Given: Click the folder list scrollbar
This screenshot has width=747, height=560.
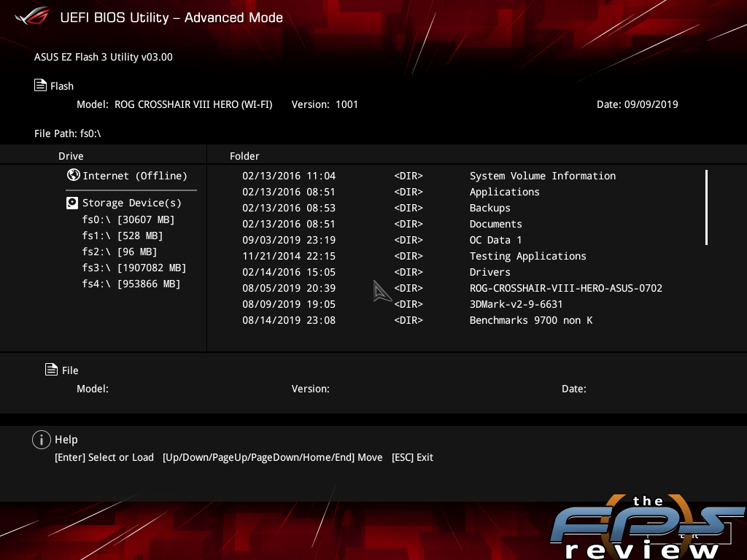Looking at the screenshot, I should 706,207.
